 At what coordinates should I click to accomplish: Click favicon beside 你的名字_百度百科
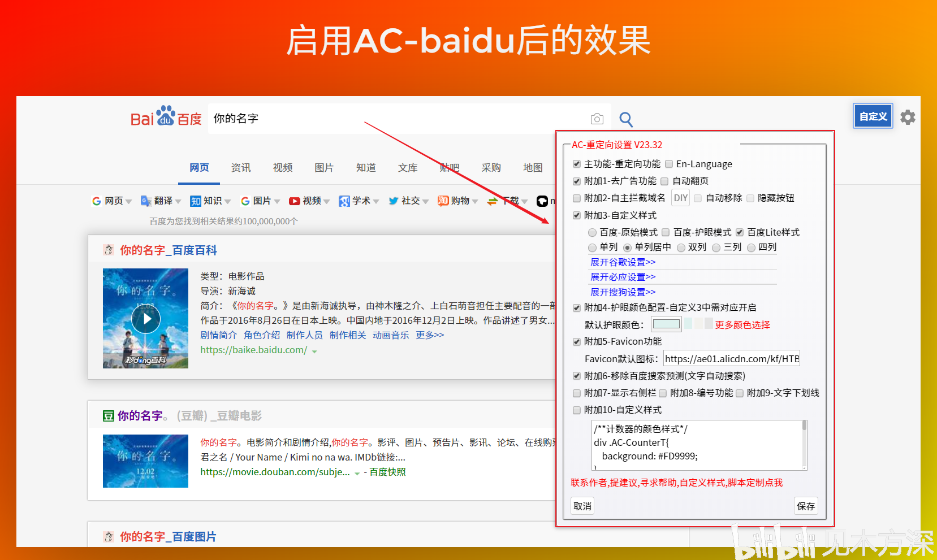pos(109,250)
